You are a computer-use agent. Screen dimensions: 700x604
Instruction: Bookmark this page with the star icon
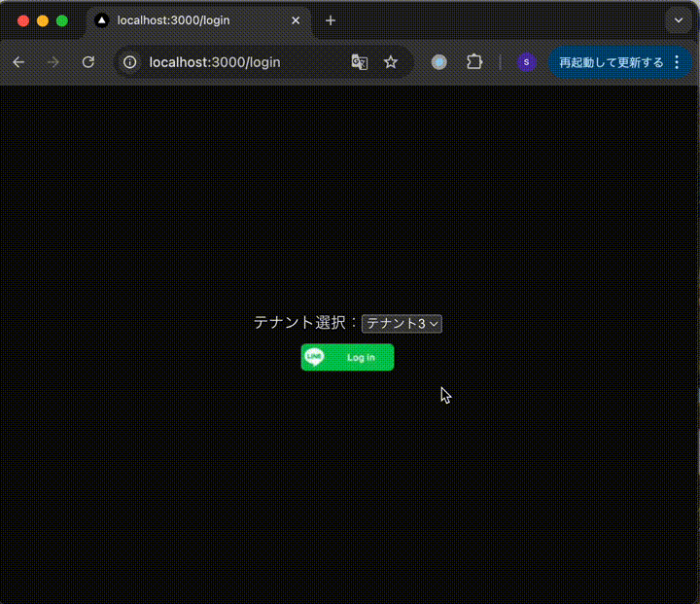click(391, 62)
